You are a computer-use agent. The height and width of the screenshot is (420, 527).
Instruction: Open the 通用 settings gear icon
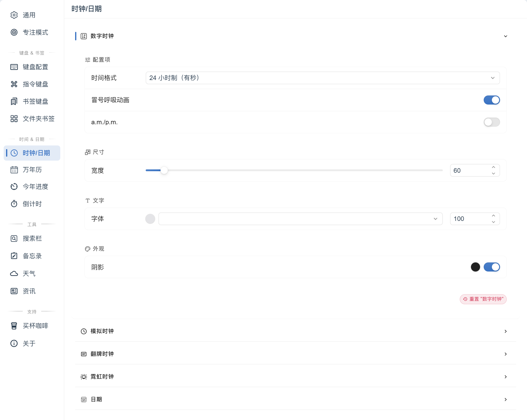coord(14,15)
